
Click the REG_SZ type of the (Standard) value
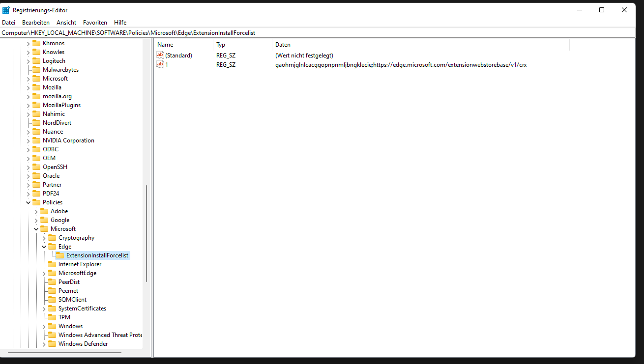click(x=226, y=56)
